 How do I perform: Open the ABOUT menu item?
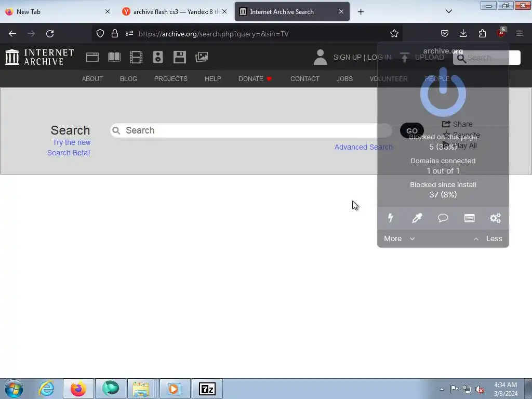tap(92, 79)
